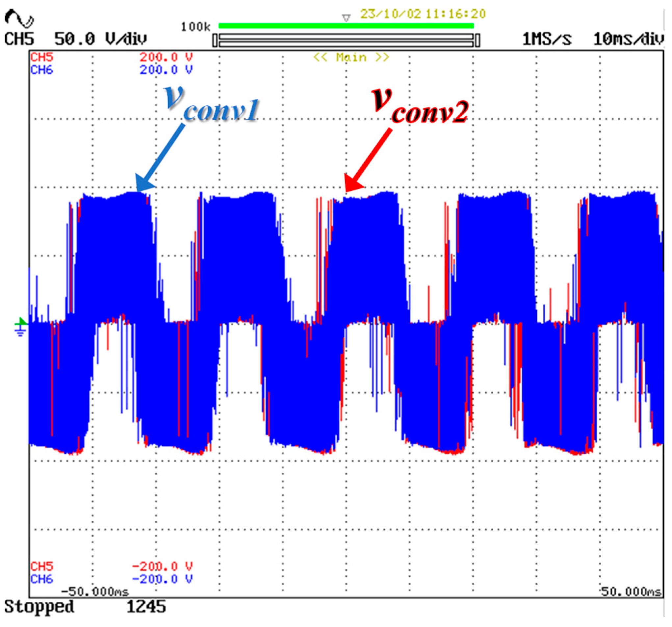Viewport: 672px width, 627px height.
Task: Click the 50.0 V/div scale readout
Action: pyautogui.click(x=100, y=39)
